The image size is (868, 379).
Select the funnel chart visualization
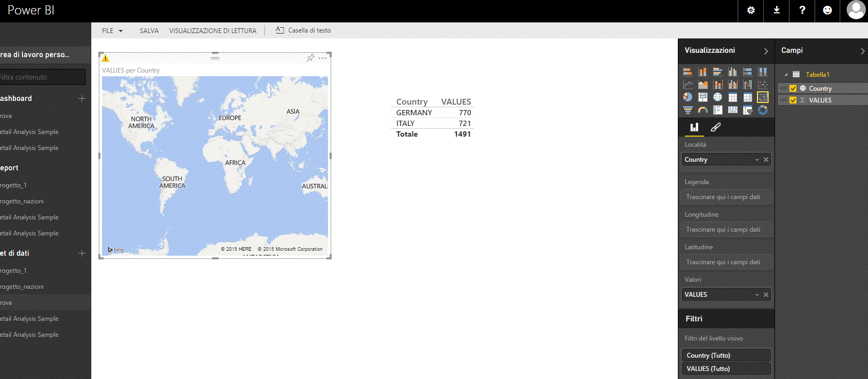click(688, 110)
